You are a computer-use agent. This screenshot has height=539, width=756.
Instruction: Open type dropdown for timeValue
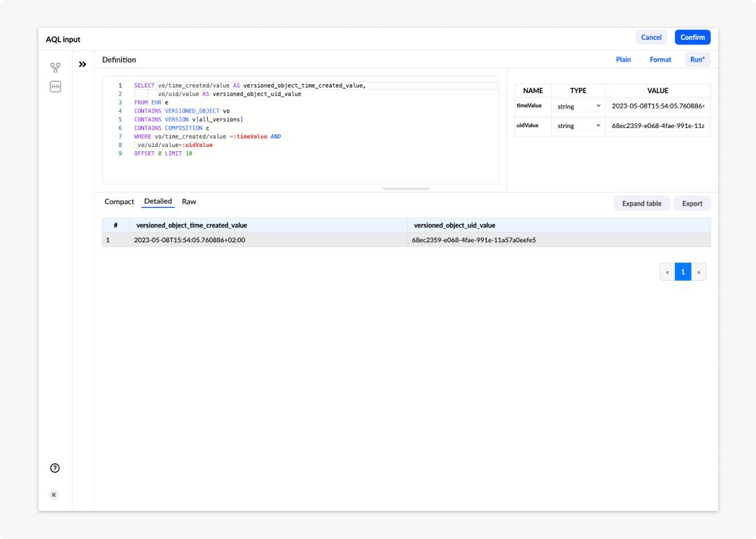(x=579, y=106)
